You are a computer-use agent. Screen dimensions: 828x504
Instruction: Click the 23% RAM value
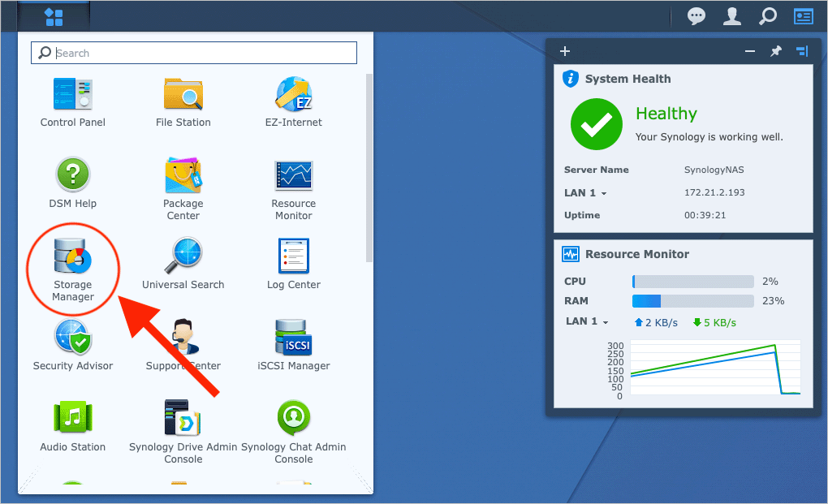click(773, 301)
